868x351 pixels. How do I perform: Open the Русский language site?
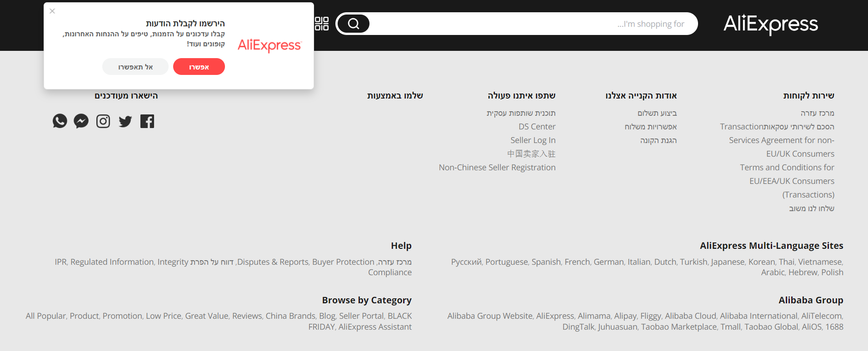click(x=466, y=262)
